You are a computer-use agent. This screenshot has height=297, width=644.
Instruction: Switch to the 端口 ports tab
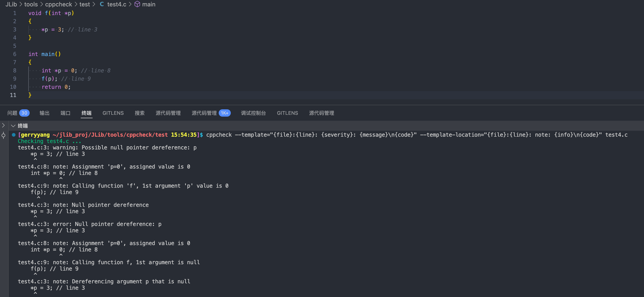click(x=65, y=113)
